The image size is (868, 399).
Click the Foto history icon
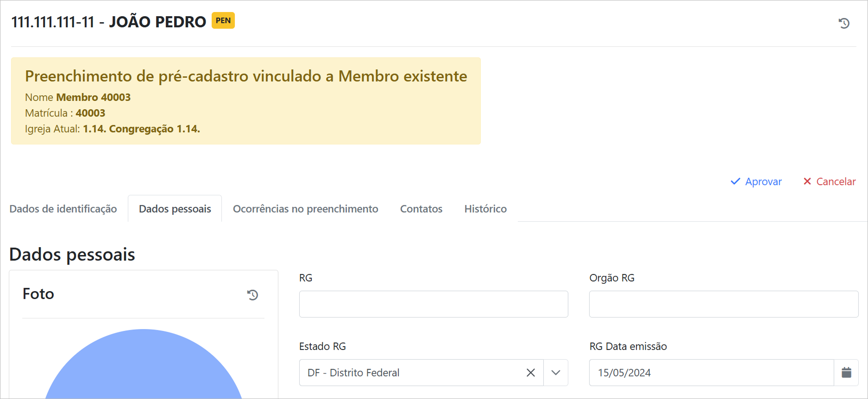click(252, 295)
